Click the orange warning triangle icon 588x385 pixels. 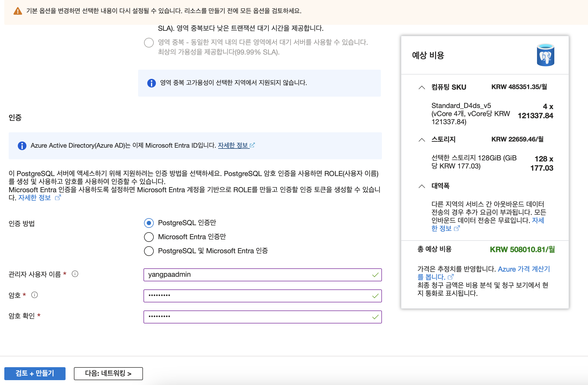coord(18,11)
